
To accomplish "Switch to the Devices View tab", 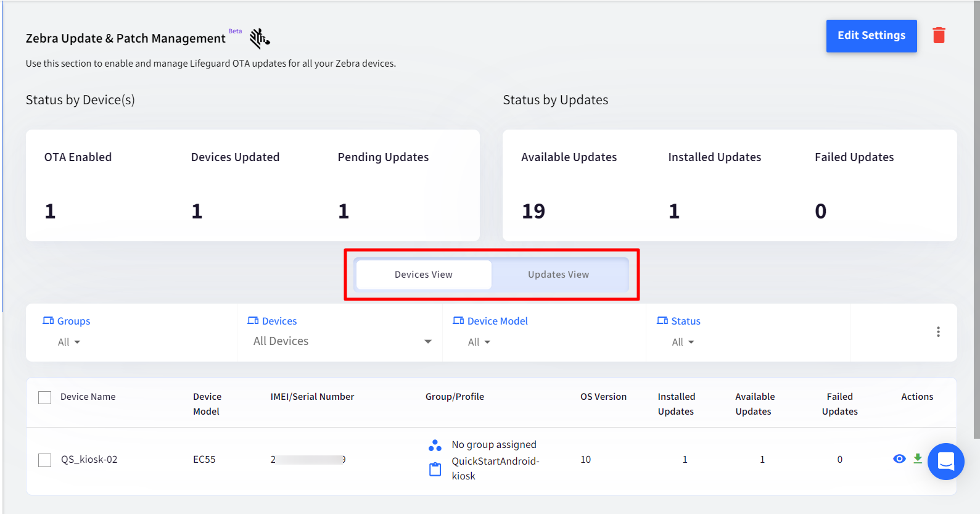I will [424, 275].
